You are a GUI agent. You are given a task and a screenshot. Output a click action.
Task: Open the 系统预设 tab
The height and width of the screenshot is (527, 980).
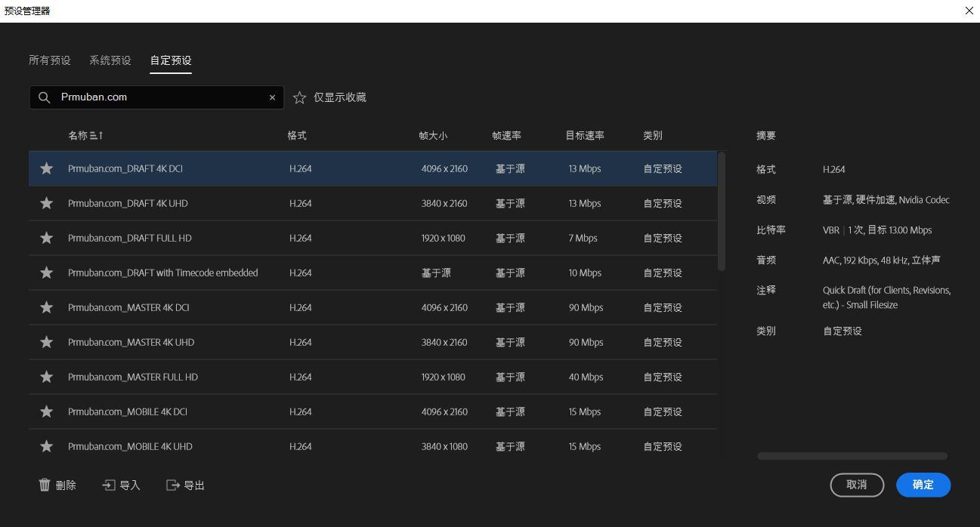[x=110, y=60]
